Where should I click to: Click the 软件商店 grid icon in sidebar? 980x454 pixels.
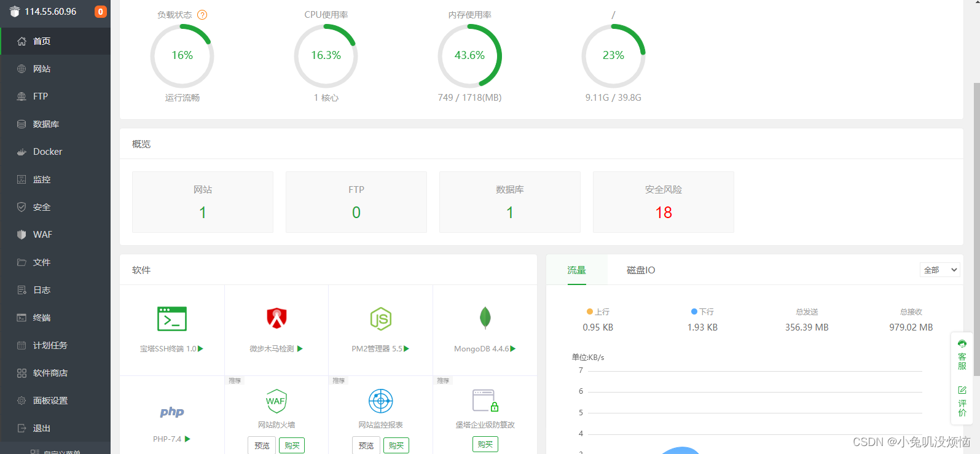pyautogui.click(x=22, y=373)
